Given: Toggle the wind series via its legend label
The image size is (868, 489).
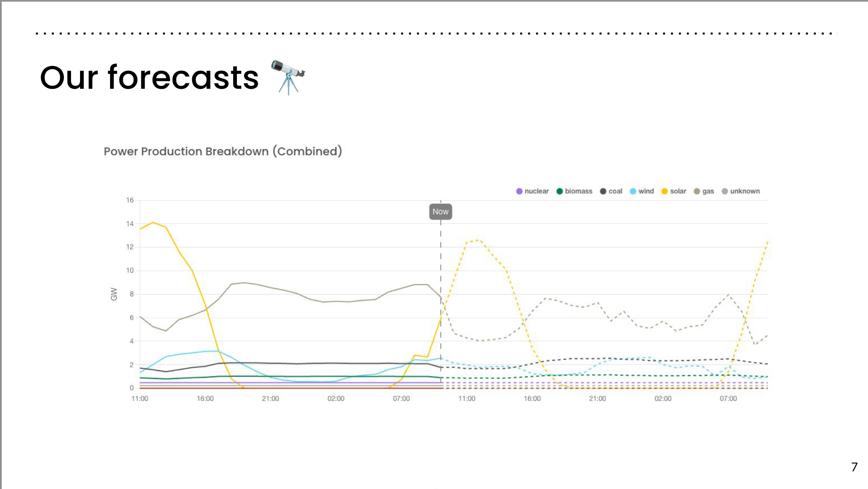Looking at the screenshot, I should click(646, 191).
